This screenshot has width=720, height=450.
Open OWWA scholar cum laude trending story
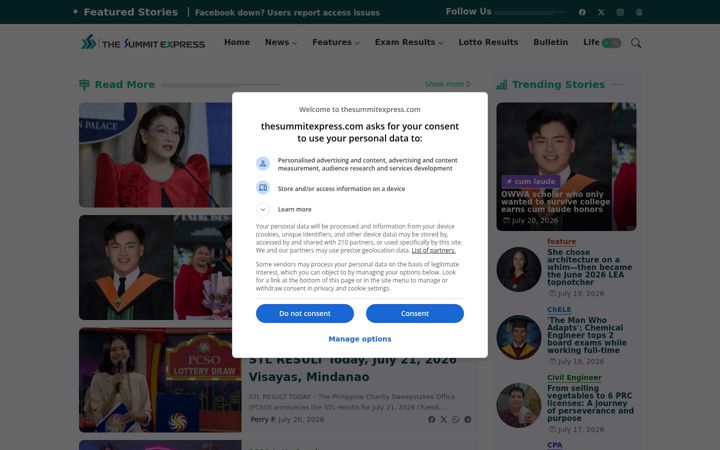[556, 202]
